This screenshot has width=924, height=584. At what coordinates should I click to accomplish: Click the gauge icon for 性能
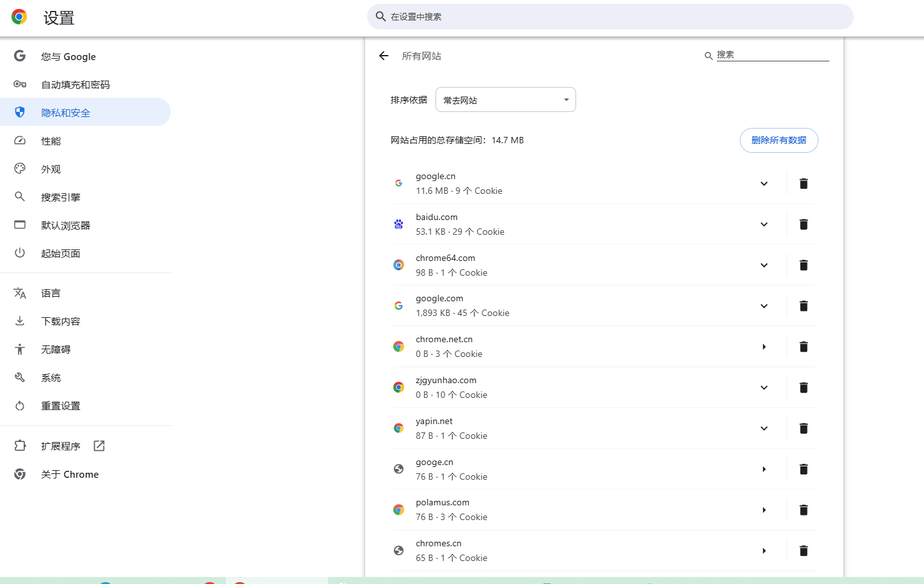(x=20, y=141)
